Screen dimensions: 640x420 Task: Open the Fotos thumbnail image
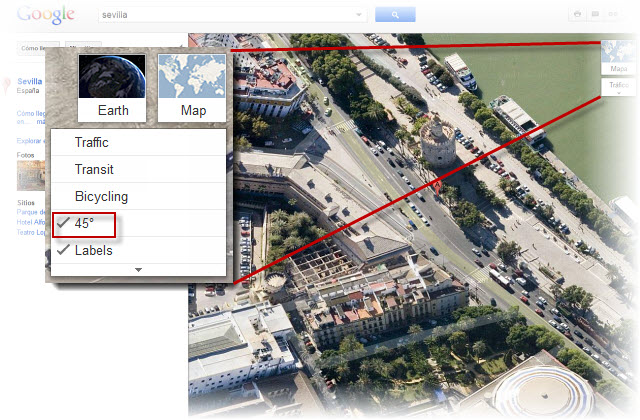click(31, 176)
